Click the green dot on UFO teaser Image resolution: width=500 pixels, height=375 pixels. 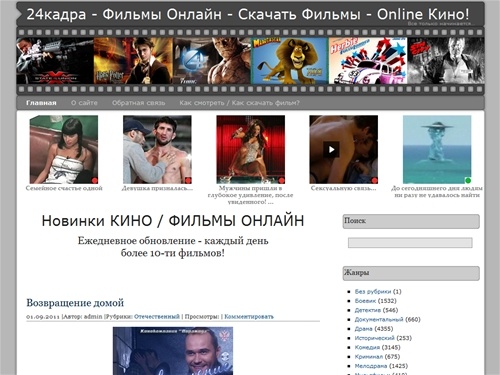(x=468, y=180)
